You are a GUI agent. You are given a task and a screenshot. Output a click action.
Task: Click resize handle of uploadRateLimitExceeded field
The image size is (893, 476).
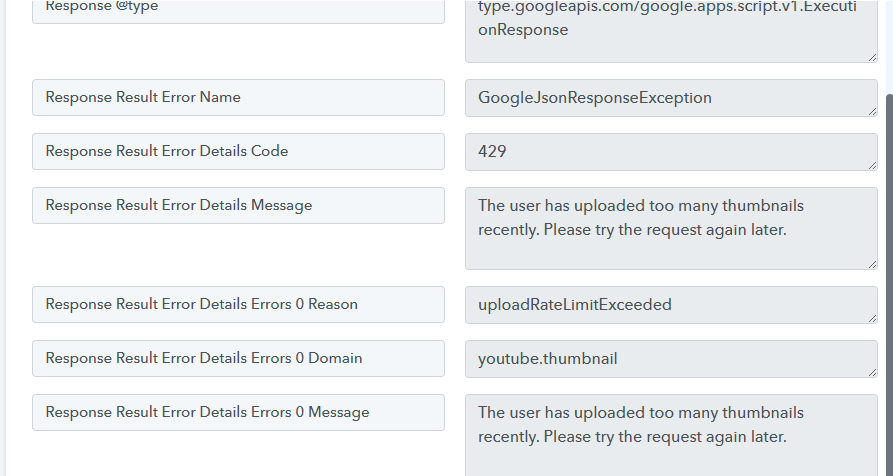tap(872, 318)
